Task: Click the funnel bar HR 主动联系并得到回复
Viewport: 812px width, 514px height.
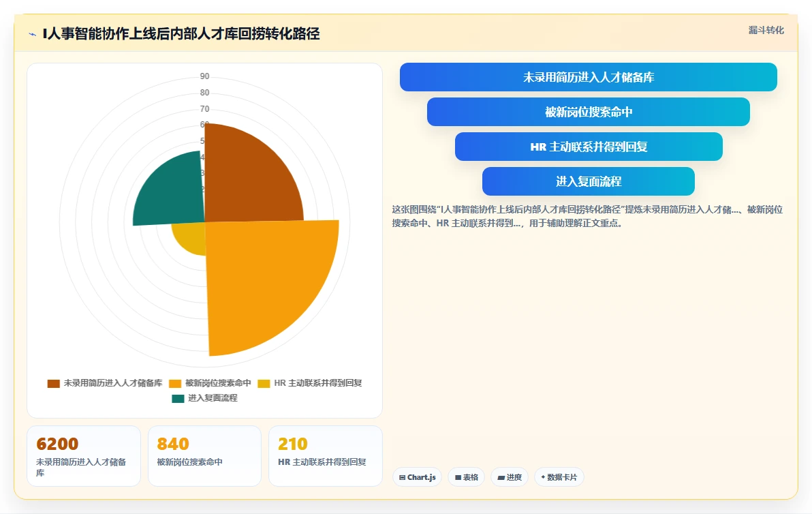Action: click(x=589, y=147)
